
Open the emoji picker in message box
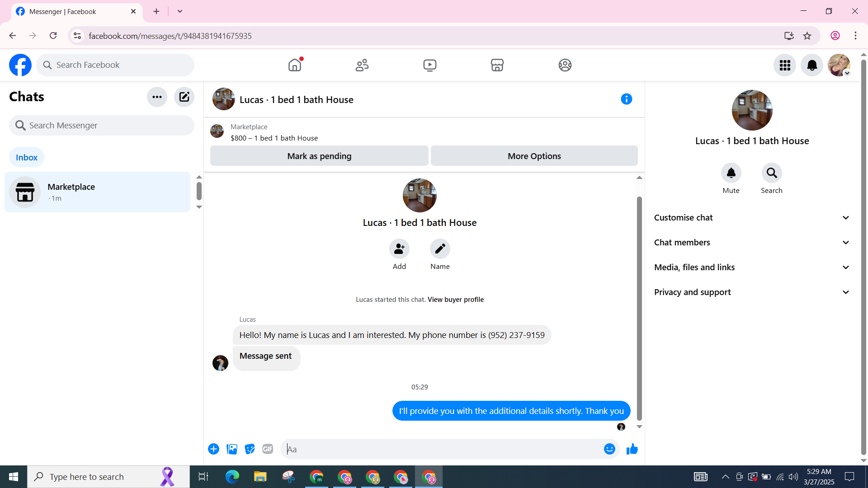click(x=609, y=449)
